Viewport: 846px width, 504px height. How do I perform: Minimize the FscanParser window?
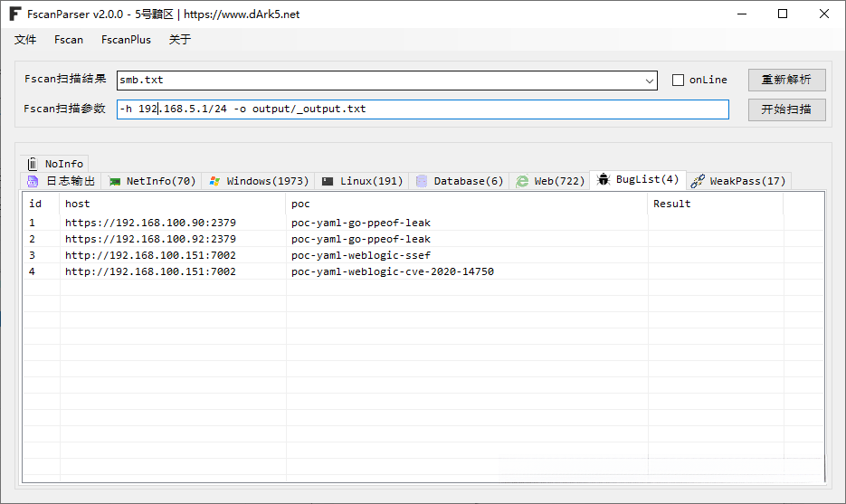tap(743, 14)
